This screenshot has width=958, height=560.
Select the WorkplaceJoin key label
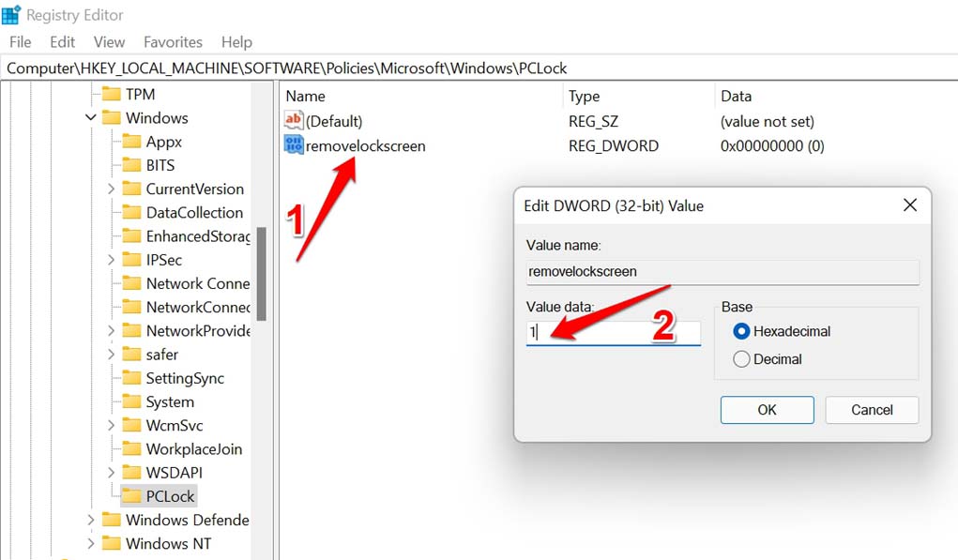coord(193,449)
